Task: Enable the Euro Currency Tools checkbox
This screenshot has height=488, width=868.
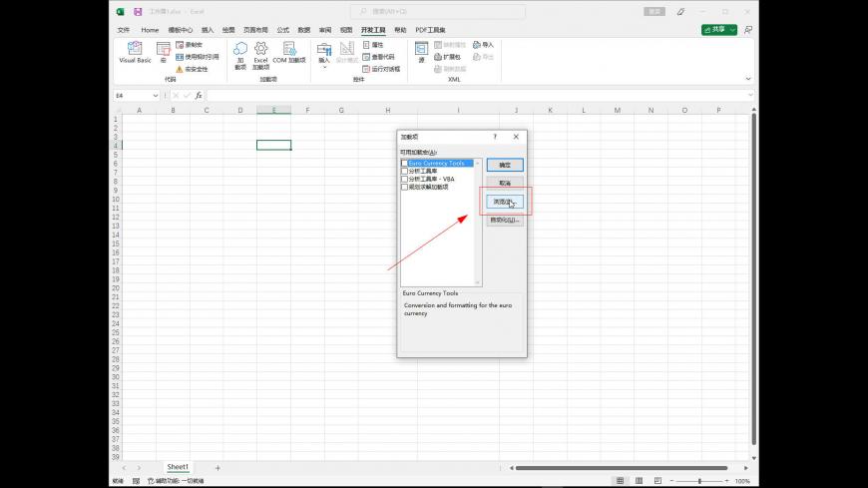Action: pos(404,163)
